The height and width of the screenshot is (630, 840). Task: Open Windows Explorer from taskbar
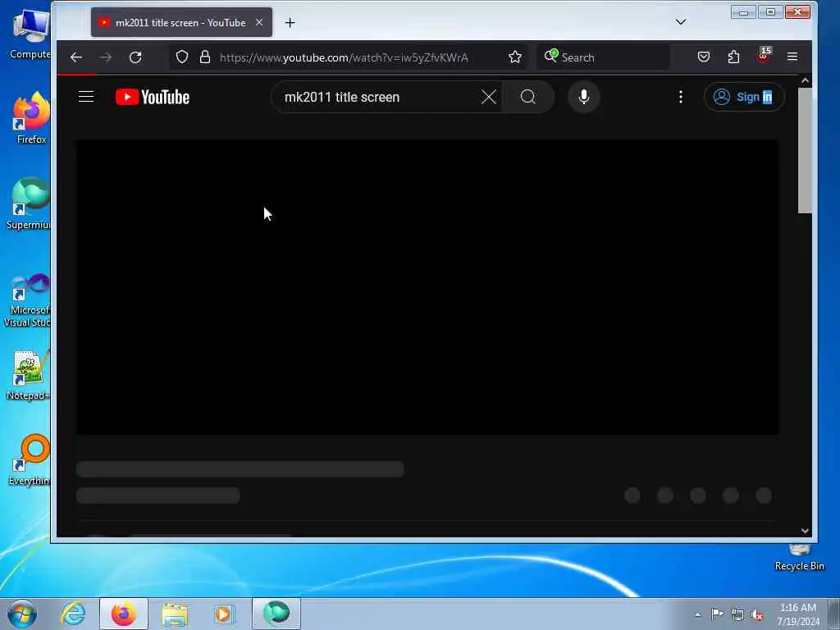(x=175, y=614)
